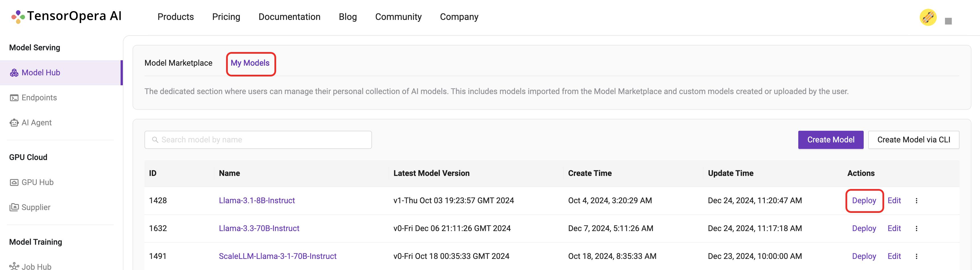Click the Supplier sidebar icon

click(x=14, y=207)
